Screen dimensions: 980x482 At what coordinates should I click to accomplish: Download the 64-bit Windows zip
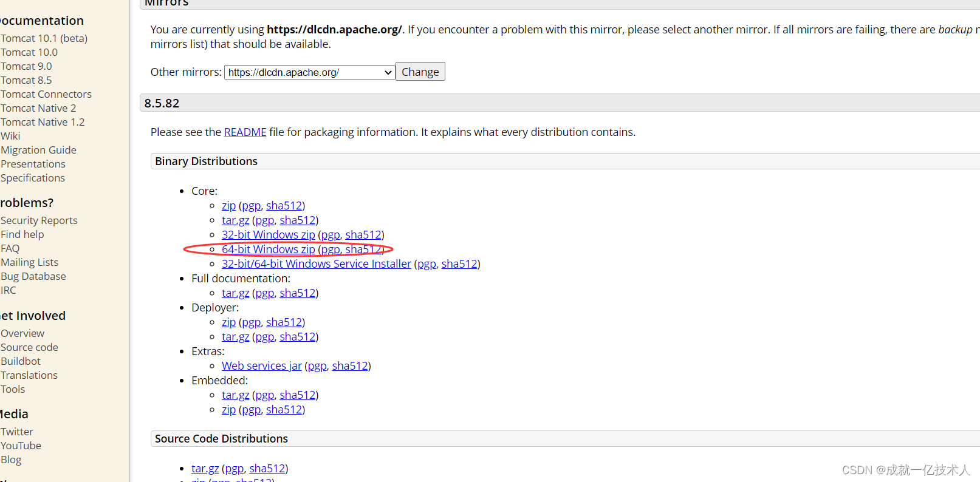(269, 249)
